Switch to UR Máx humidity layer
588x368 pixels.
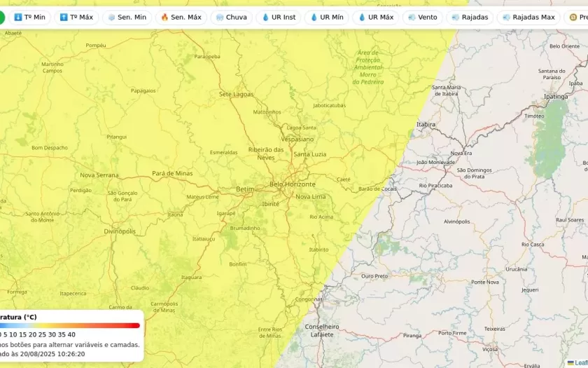pos(375,17)
